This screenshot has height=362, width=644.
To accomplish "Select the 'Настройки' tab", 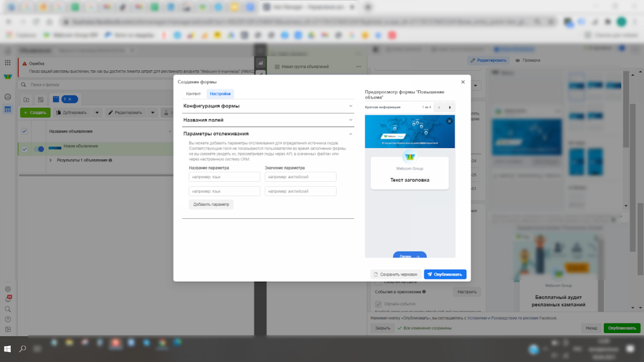I will (x=220, y=94).
